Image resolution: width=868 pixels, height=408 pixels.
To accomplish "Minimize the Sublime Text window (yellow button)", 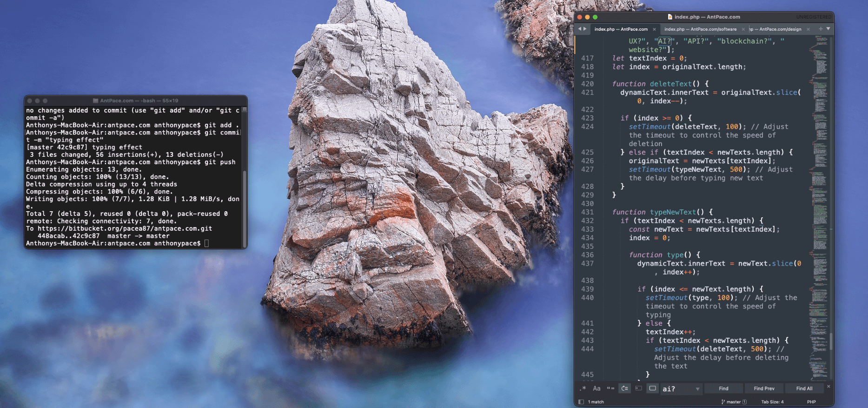I will click(x=587, y=17).
